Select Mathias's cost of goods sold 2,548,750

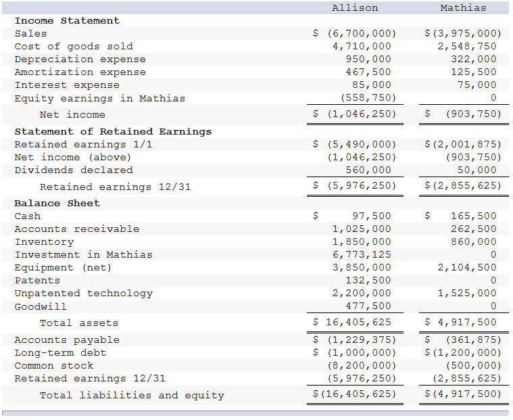[x=467, y=46]
